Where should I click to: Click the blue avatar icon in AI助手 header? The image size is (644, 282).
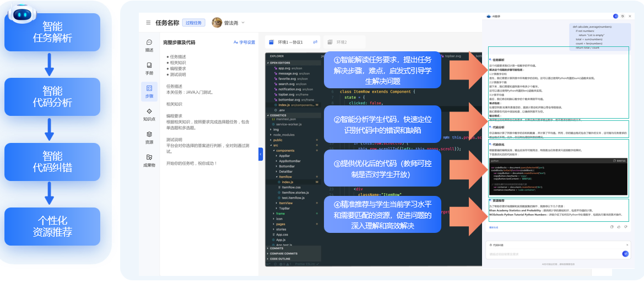pyautogui.click(x=615, y=16)
